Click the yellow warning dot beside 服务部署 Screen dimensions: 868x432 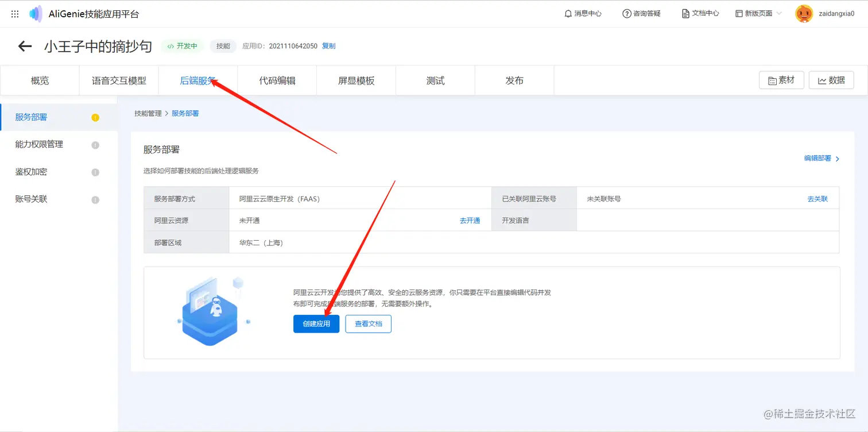95,118
